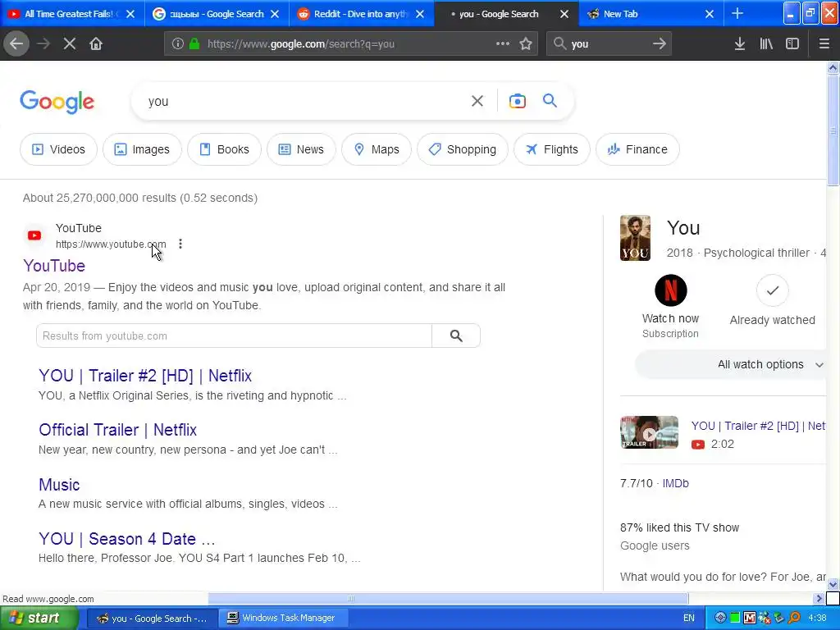Close the Reddit tab
The width and height of the screenshot is (840, 630).
tap(420, 14)
